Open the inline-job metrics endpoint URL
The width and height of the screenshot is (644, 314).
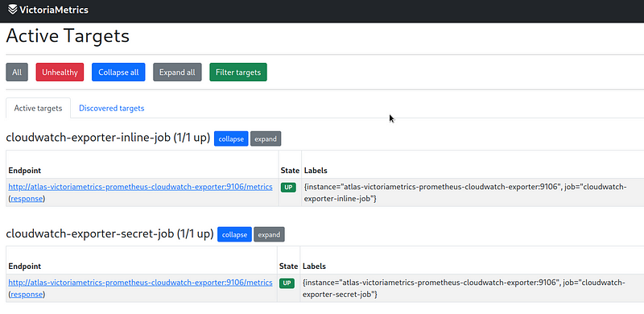point(140,187)
